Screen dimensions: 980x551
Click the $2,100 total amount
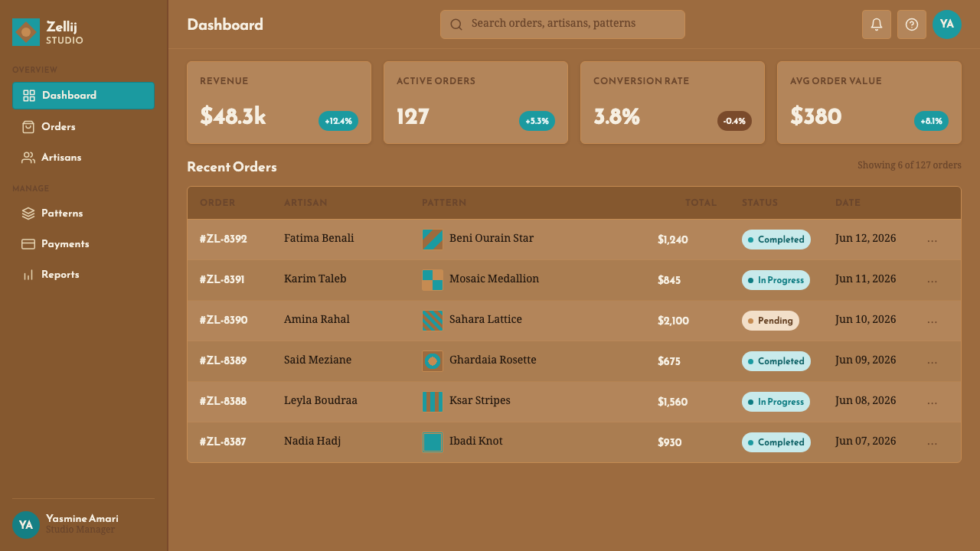coord(673,321)
